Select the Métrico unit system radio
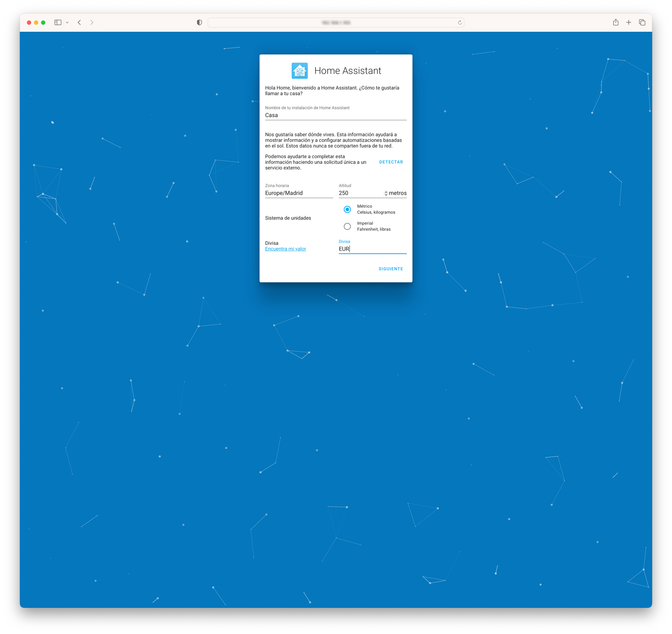The height and width of the screenshot is (634, 672). pyautogui.click(x=347, y=209)
